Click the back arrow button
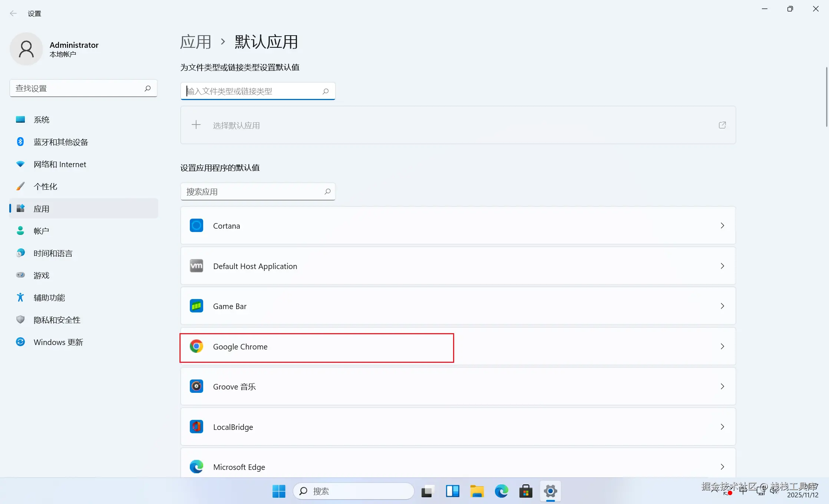Viewport: 829px width, 504px height. (13, 14)
